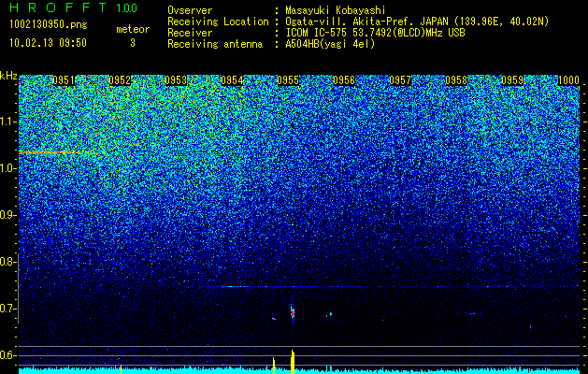
Task: Select observer name Masayuki Kobayashi
Action: coord(336,10)
